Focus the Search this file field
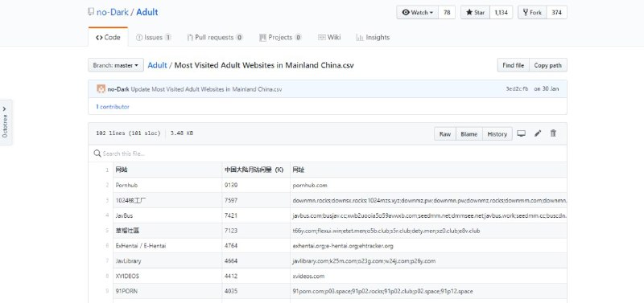The width and height of the screenshot is (644, 303). [x=328, y=154]
